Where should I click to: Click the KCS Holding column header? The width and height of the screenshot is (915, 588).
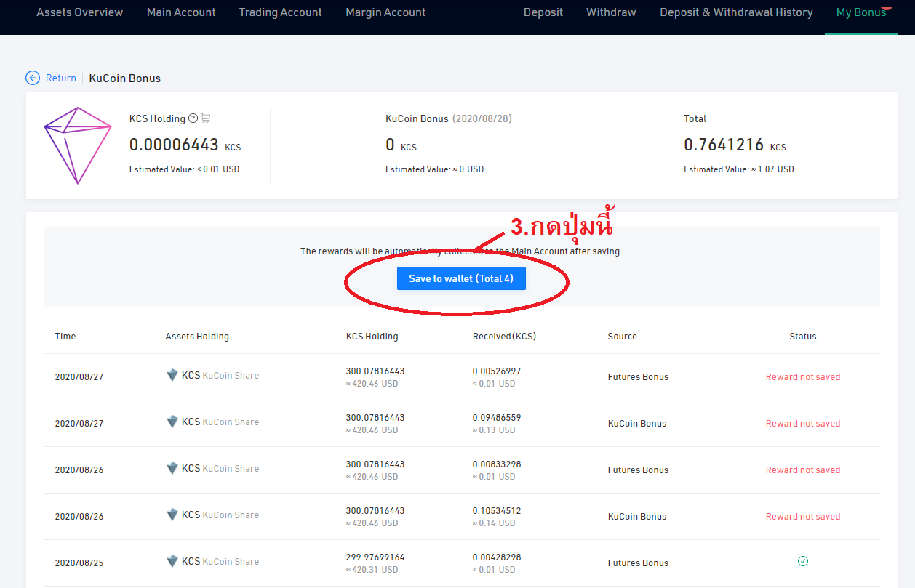coord(372,337)
